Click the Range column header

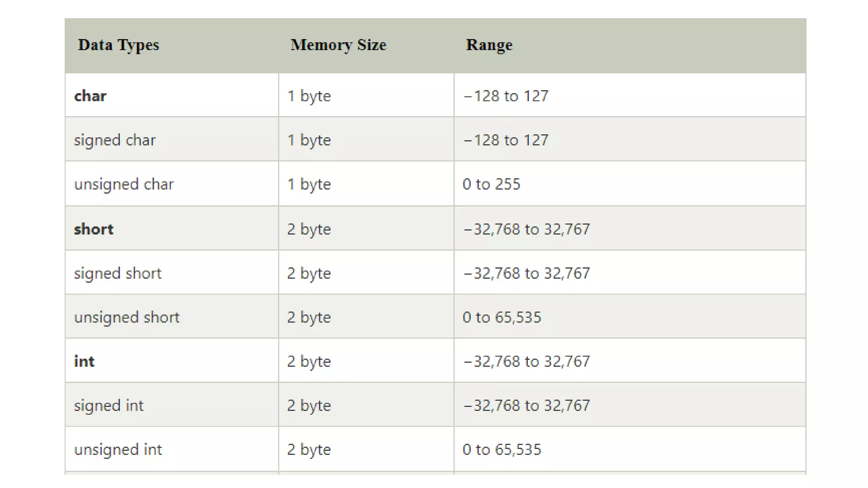coord(489,45)
